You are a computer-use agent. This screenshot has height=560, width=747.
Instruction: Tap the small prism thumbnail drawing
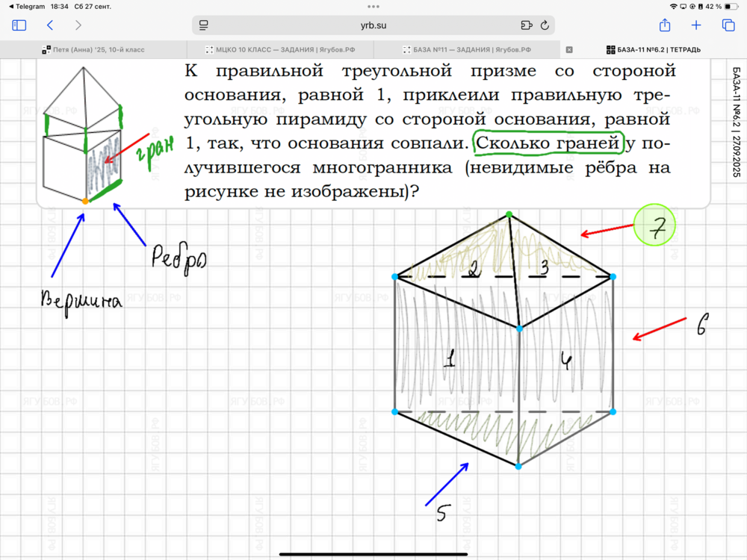pyautogui.click(x=82, y=134)
